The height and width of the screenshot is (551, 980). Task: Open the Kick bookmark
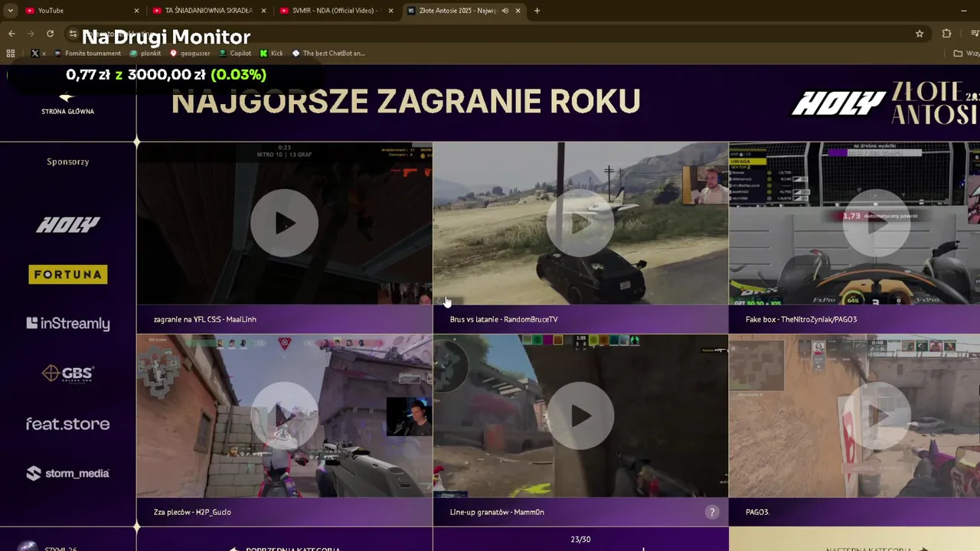(272, 54)
